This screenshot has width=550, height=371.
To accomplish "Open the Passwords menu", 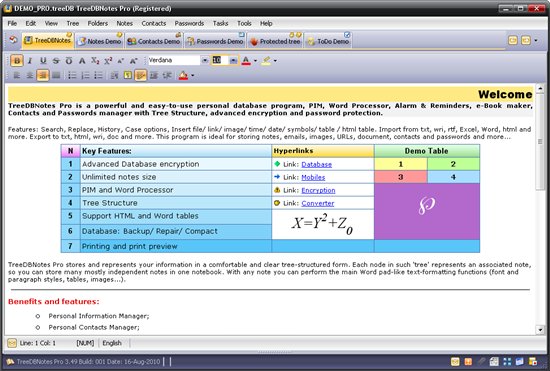I will coord(189,23).
